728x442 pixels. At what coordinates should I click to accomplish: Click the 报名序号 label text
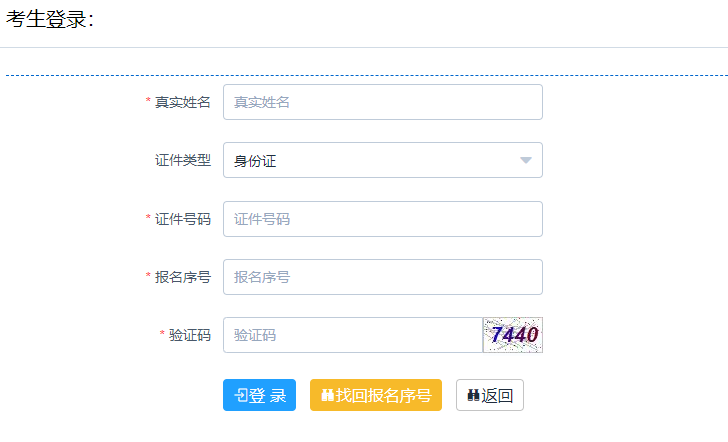click(183, 277)
